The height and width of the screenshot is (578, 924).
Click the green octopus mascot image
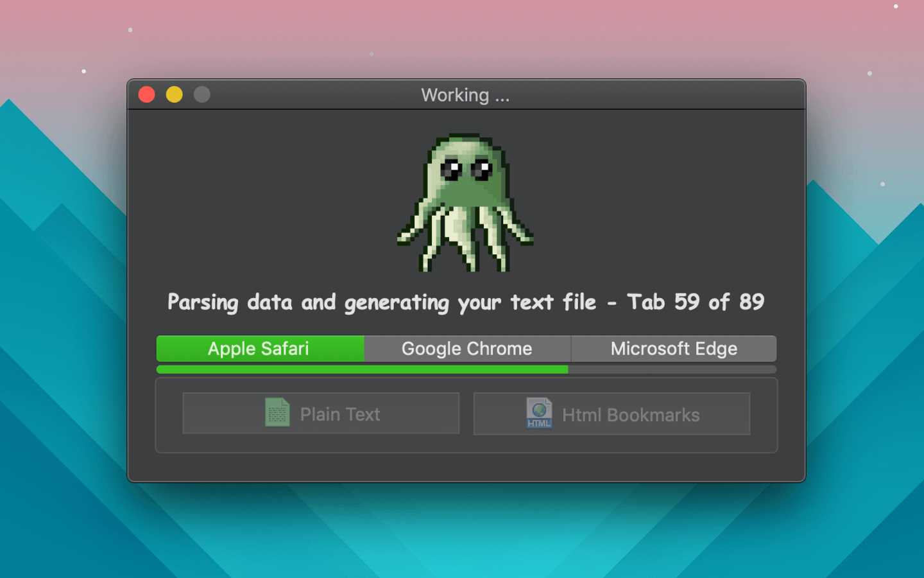(465, 202)
